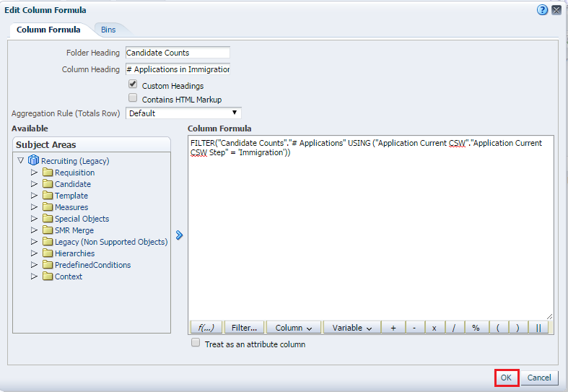Open the Filter... button
Viewport: 568px width, 392px height.
tap(244, 328)
